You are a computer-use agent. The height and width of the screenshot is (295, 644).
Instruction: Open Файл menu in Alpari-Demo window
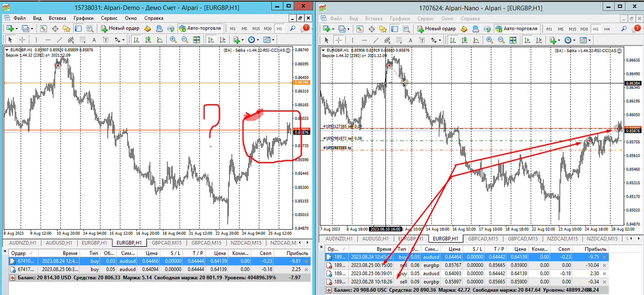(x=19, y=17)
